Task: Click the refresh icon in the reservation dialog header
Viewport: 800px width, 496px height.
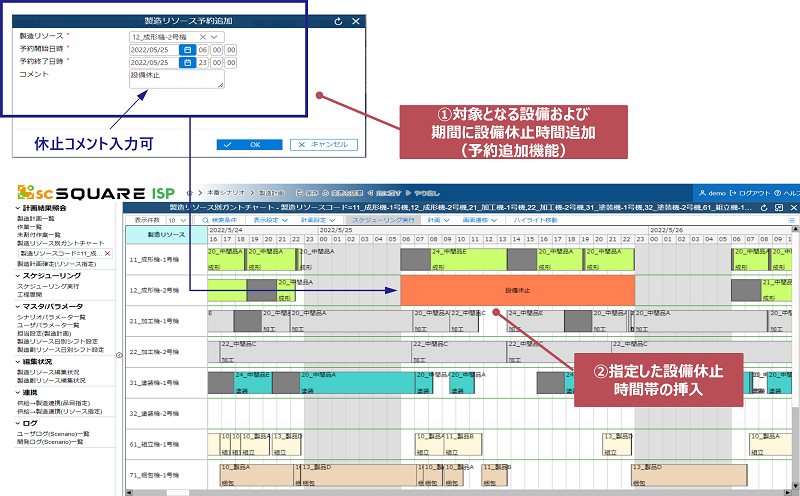Action: [x=337, y=20]
